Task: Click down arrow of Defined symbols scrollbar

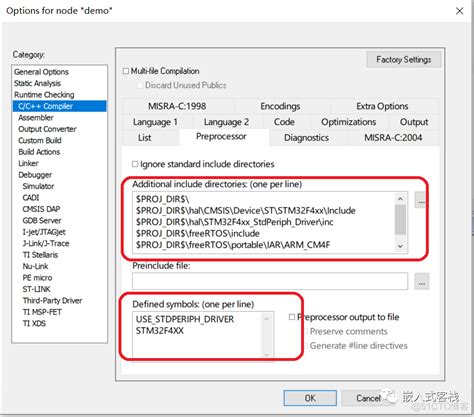Action: pyautogui.click(x=266, y=354)
